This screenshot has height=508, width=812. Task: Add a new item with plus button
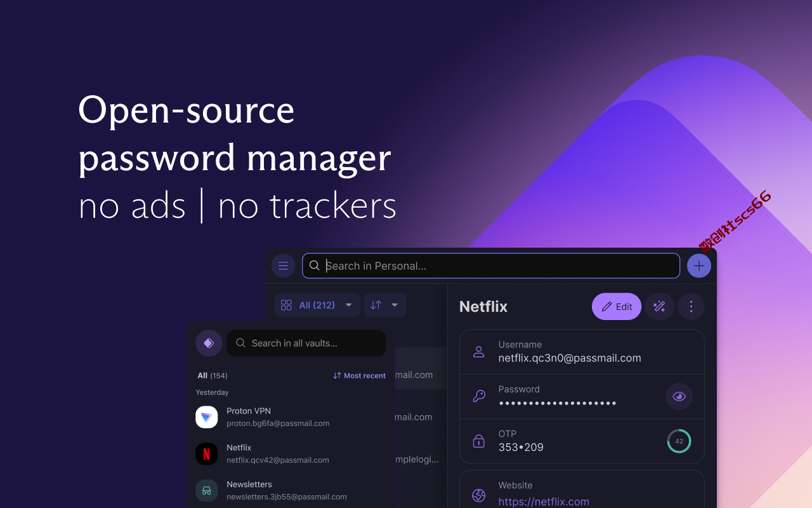[x=699, y=266]
